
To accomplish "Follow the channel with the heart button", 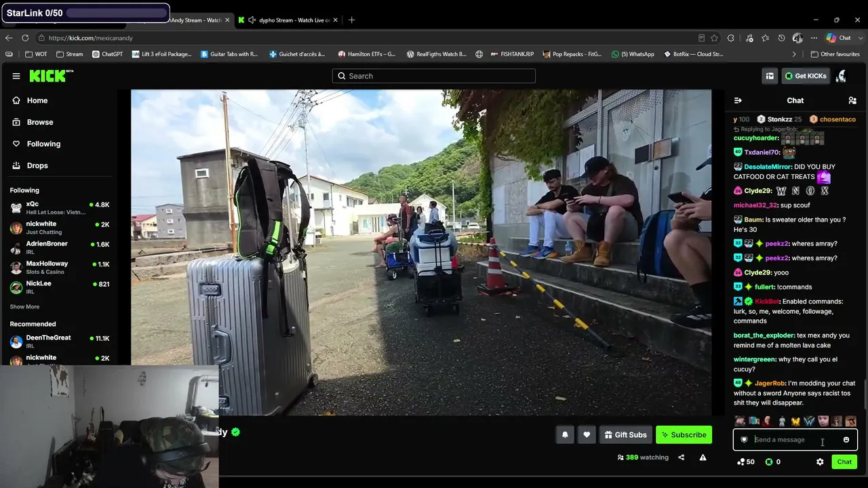I will [x=587, y=434].
